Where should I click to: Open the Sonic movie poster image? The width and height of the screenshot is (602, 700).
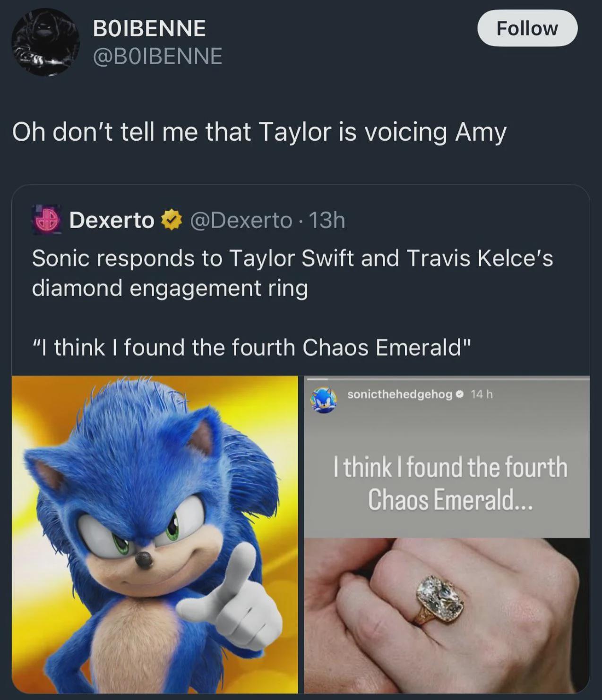click(x=155, y=534)
